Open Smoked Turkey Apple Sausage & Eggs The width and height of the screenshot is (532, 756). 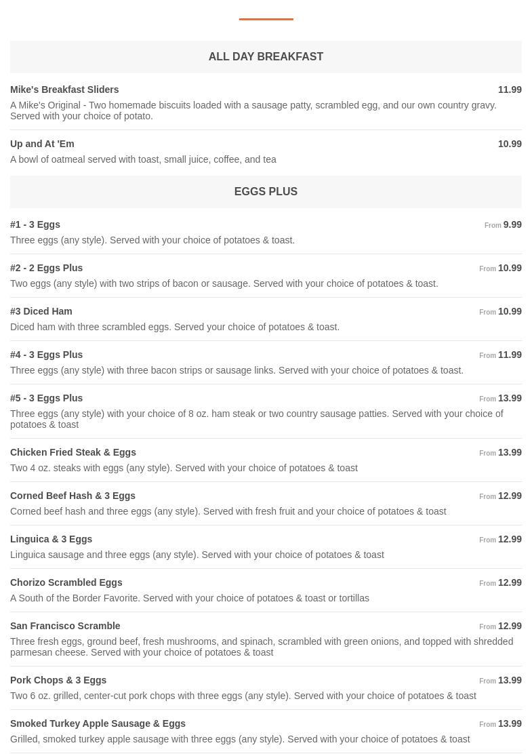(98, 723)
